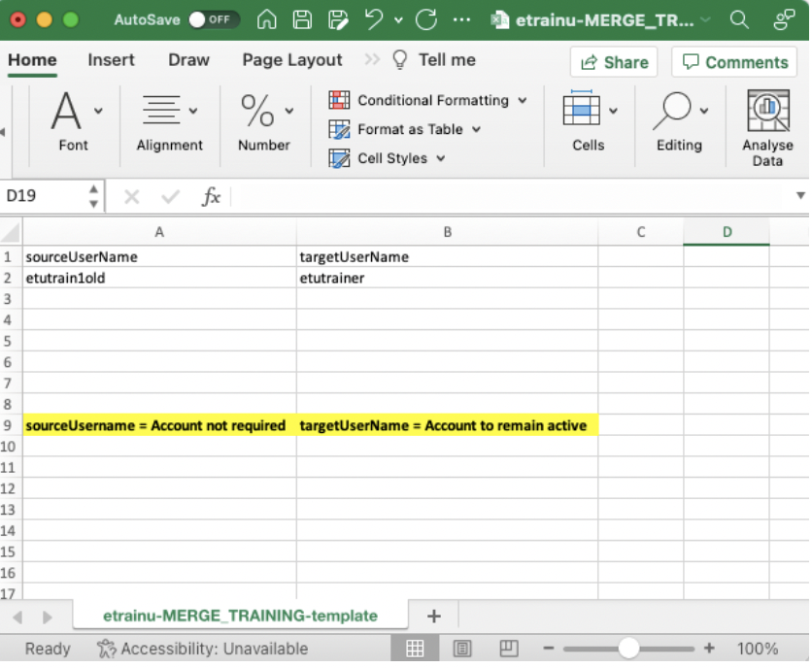This screenshot has height=668, width=812.
Task: Click the Format as Table icon
Action: [339, 129]
